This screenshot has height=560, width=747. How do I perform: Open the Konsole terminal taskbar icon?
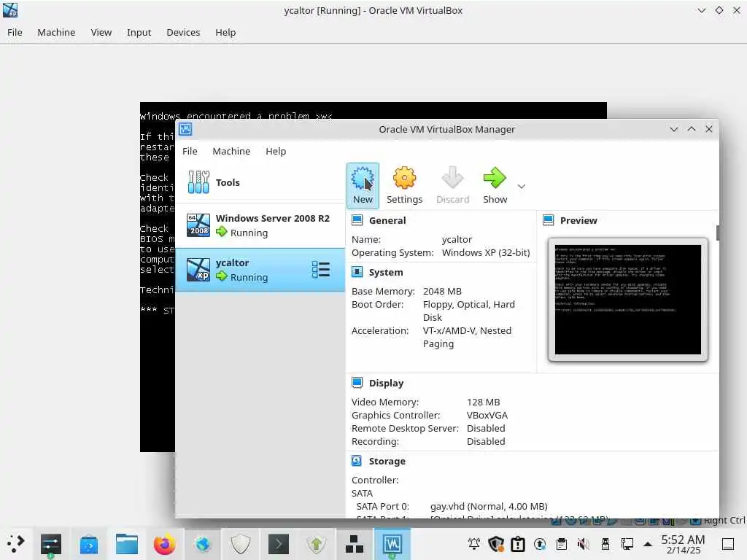point(278,544)
